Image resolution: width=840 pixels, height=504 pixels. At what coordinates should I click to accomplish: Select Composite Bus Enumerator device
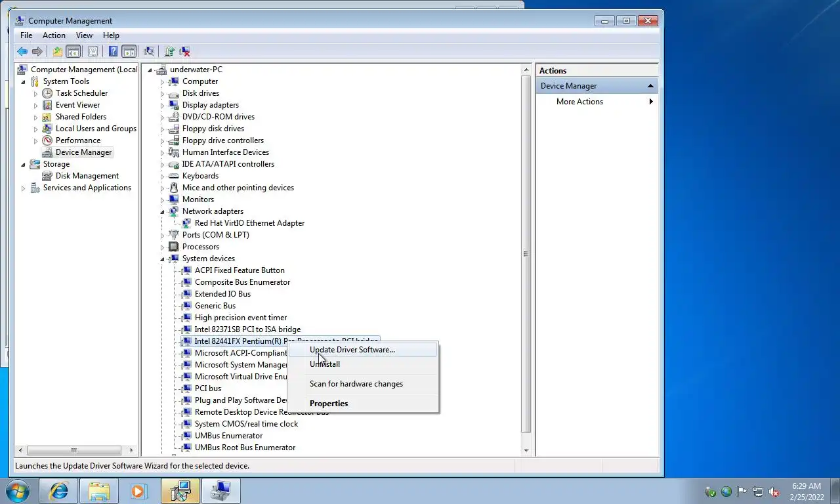click(x=242, y=282)
